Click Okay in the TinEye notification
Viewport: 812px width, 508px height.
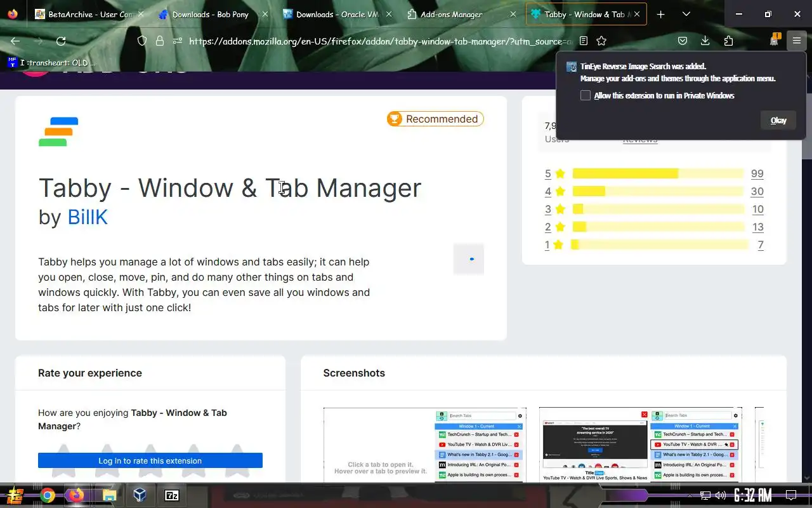coord(778,120)
